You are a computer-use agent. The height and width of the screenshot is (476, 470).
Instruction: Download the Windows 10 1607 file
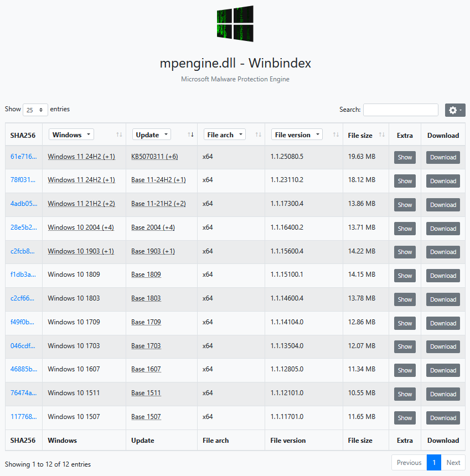coord(443,370)
